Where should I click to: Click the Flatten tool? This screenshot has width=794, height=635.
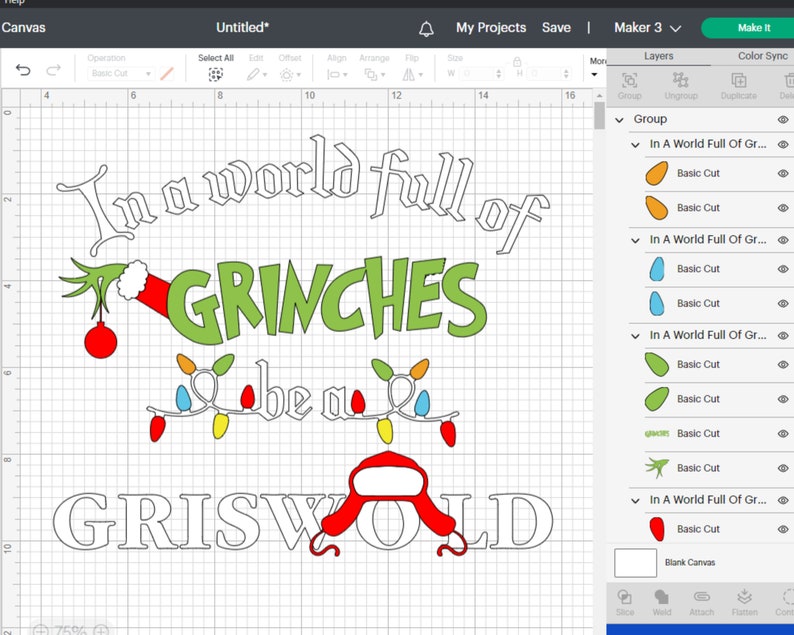pyautogui.click(x=744, y=602)
